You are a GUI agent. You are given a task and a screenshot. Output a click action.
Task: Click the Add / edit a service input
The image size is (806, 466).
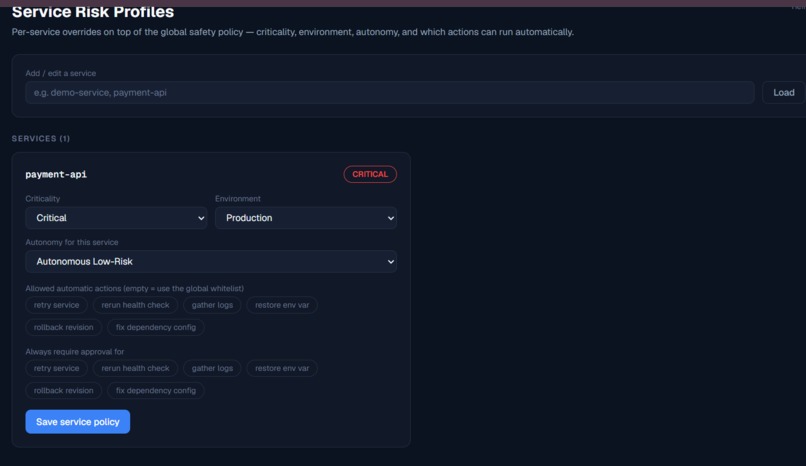(x=390, y=92)
